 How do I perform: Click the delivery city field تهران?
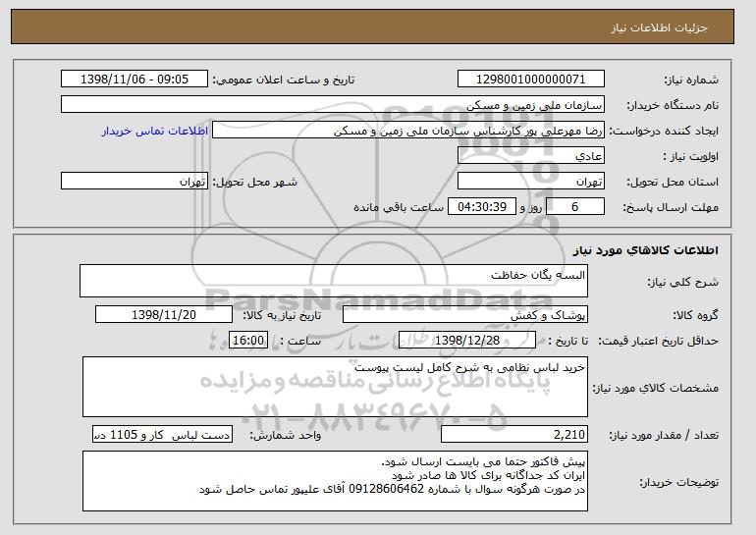click(135, 182)
